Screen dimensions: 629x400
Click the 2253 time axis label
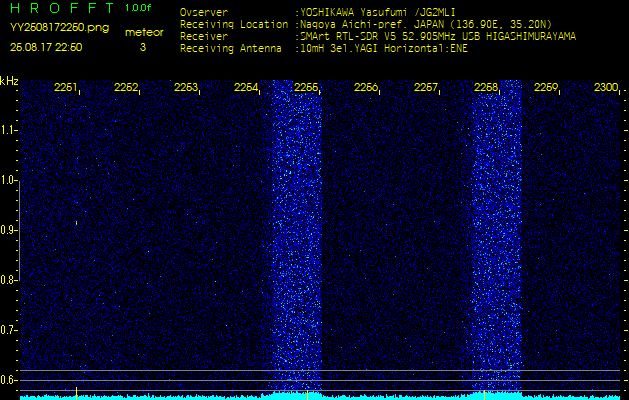coord(186,87)
